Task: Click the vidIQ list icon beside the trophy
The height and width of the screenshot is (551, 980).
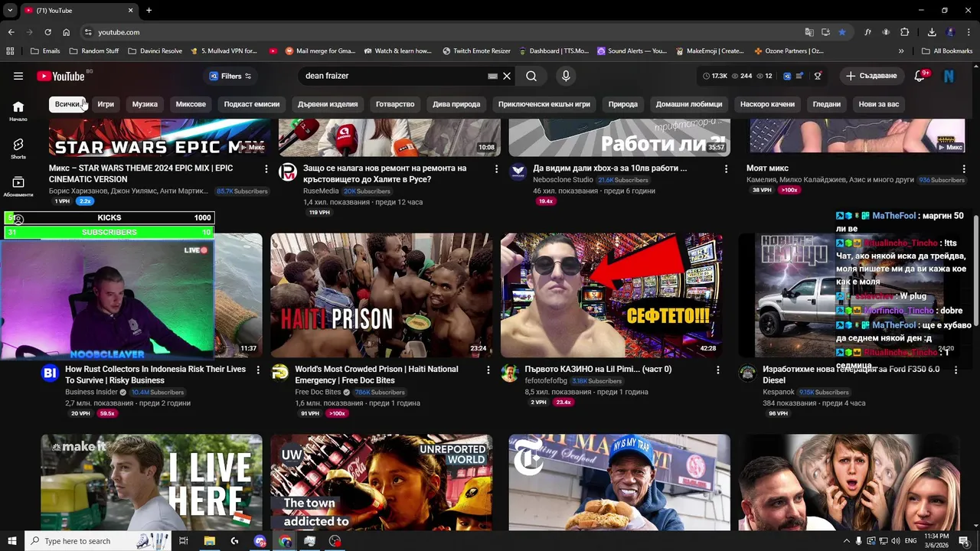Action: tap(799, 76)
